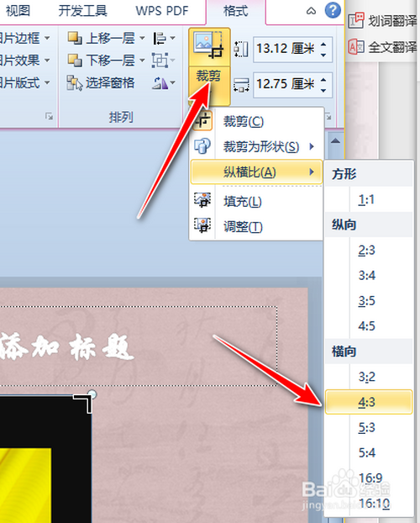Click the blue help question icon
The height and width of the screenshot is (523, 420).
tap(333, 10)
